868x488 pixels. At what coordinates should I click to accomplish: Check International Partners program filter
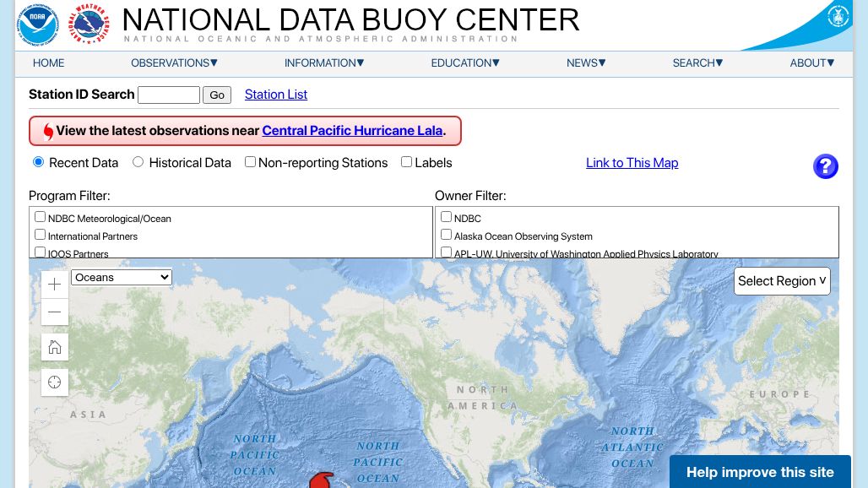40,235
